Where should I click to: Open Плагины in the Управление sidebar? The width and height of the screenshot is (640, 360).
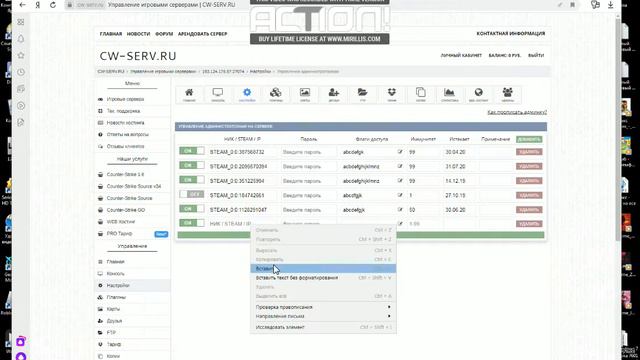click(x=116, y=297)
